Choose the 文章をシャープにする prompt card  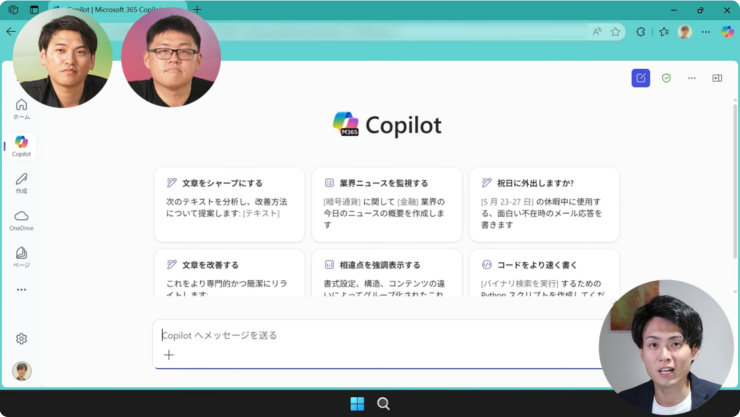pyautogui.click(x=229, y=205)
